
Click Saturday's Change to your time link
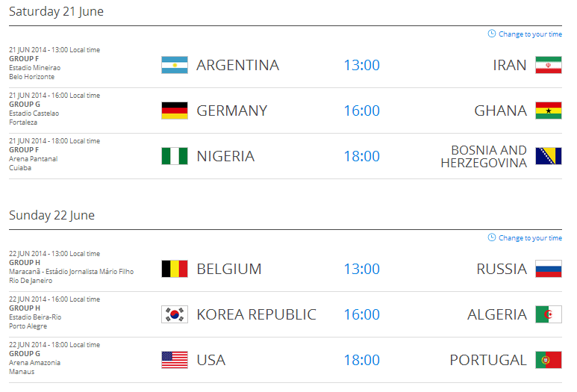(525, 34)
